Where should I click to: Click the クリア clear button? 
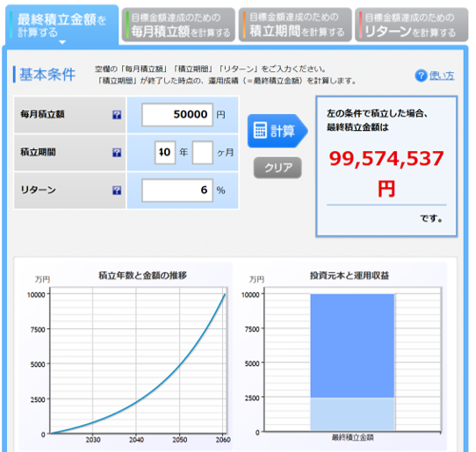coord(278,168)
